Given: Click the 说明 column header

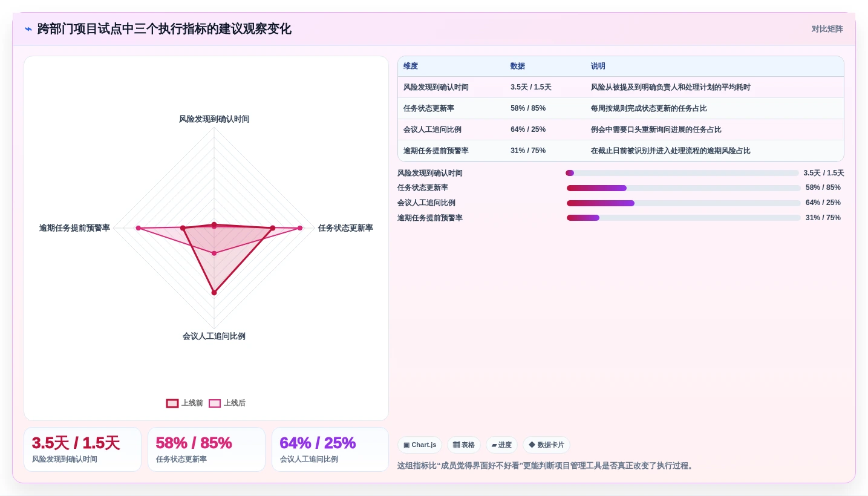Looking at the screenshot, I should [598, 67].
